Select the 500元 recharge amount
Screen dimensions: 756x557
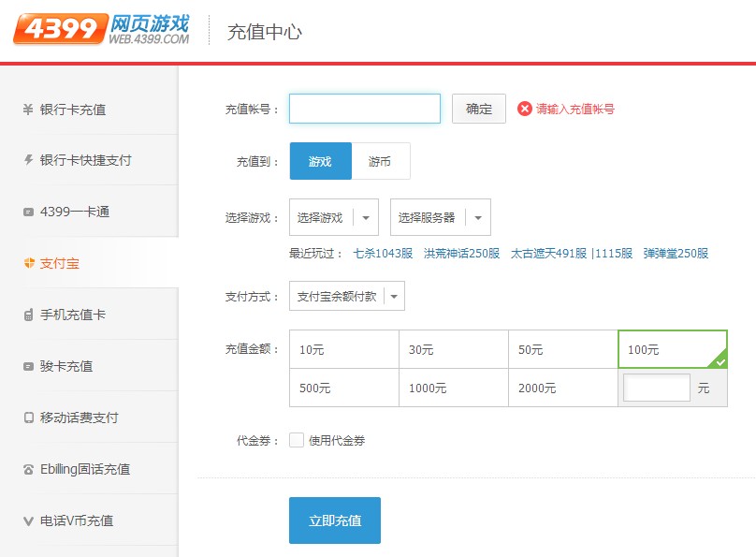point(344,388)
